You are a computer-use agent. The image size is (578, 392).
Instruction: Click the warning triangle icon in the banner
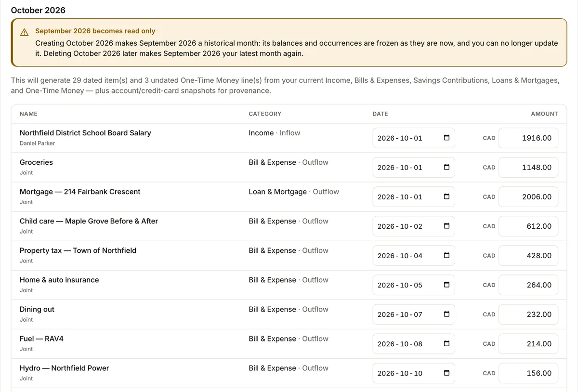(x=24, y=32)
